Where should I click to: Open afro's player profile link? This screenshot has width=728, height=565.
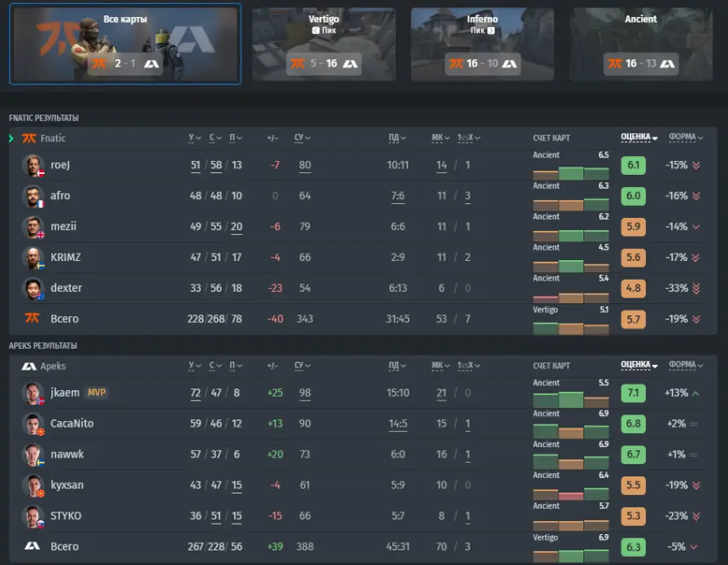point(60,196)
